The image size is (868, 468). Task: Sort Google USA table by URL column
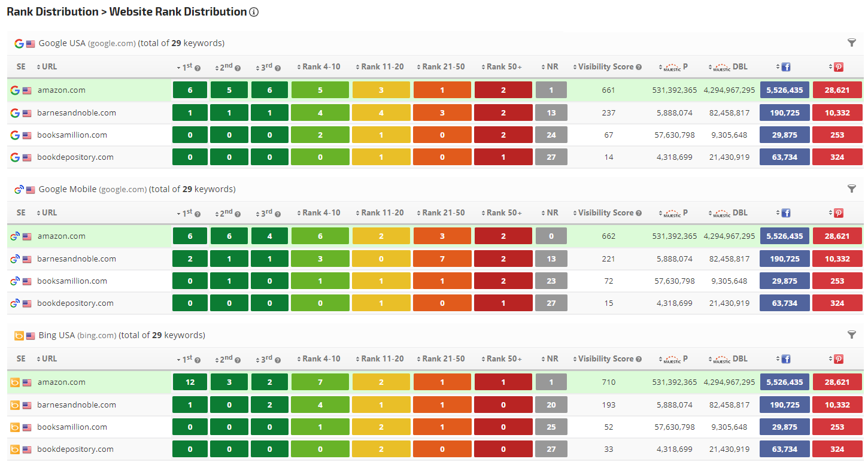tap(49, 67)
